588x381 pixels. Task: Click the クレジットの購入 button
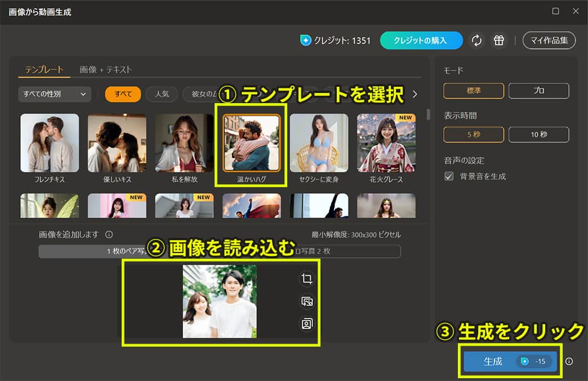(421, 40)
